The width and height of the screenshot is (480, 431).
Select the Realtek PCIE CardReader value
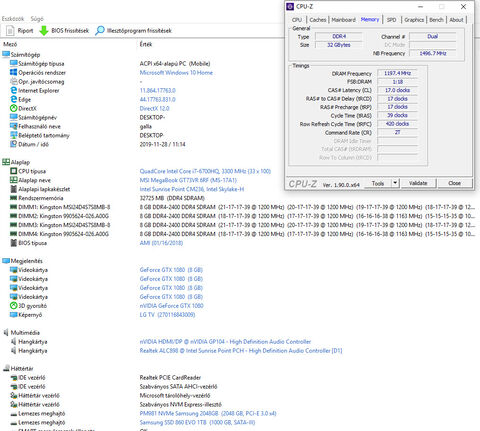coord(170,377)
